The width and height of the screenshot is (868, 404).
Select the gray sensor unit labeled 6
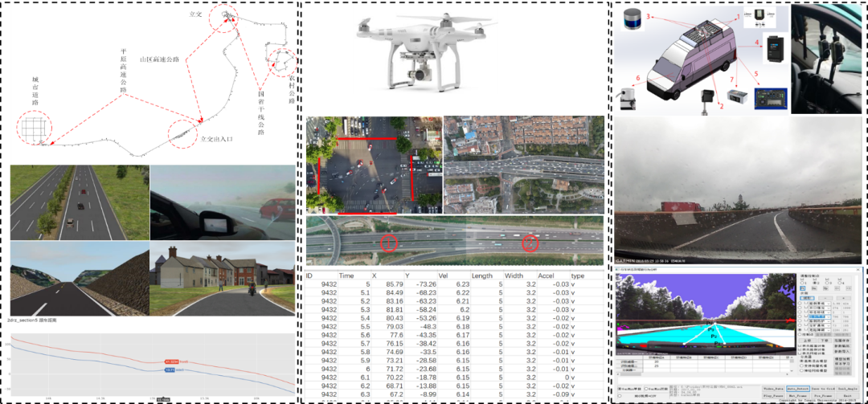click(626, 101)
